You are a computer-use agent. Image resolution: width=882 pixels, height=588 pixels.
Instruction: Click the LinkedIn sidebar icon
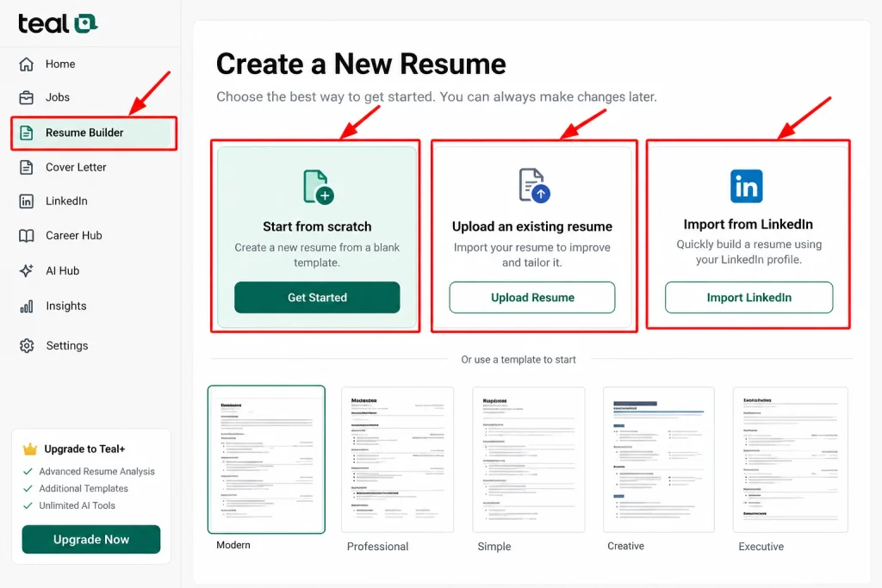27,201
